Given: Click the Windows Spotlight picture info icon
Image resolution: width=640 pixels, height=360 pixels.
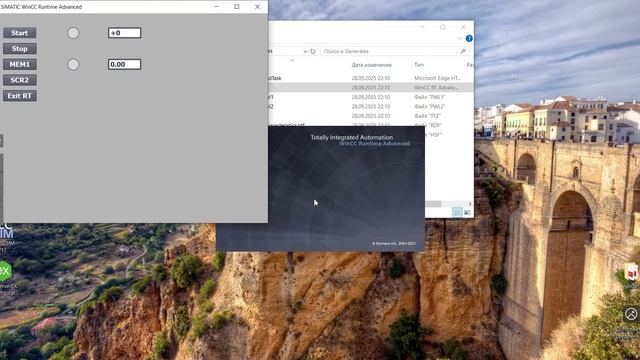Looking at the screenshot, I should 631,314.
